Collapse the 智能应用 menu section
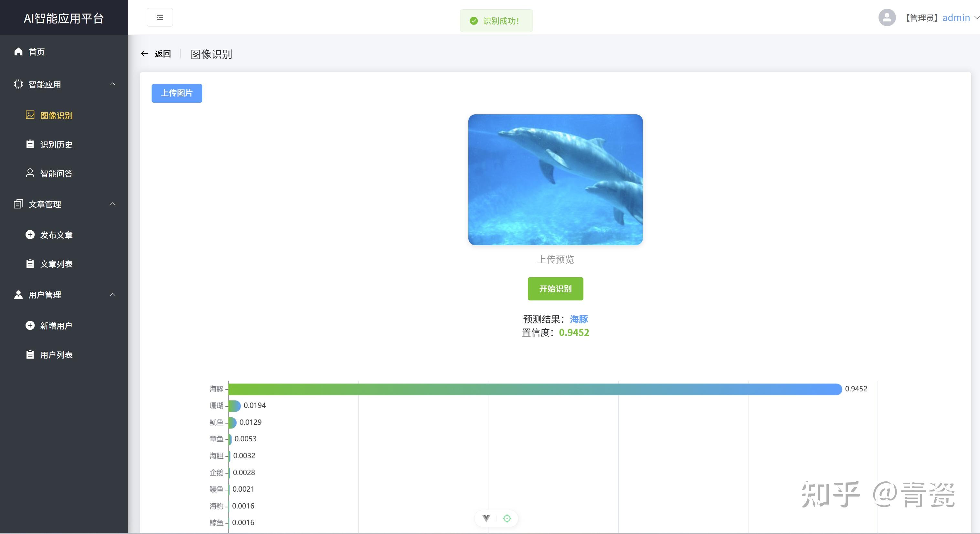This screenshot has height=534, width=980. 112,84
